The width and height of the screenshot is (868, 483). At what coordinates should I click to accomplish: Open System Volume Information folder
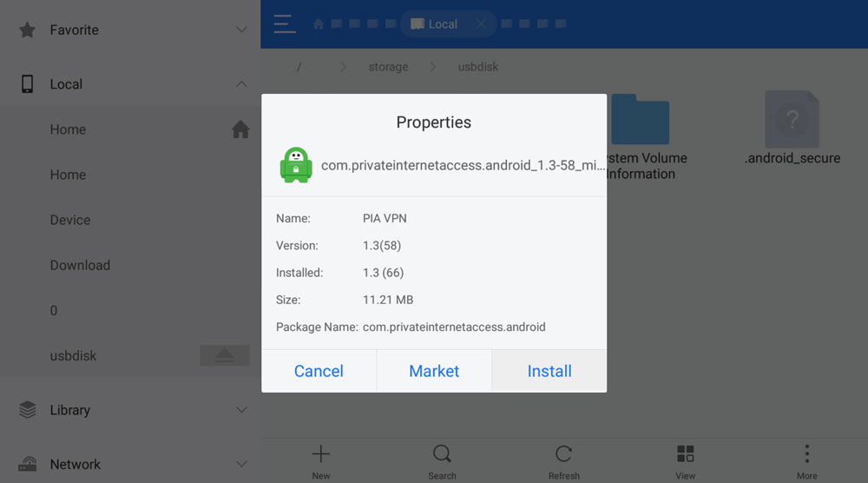641,136
